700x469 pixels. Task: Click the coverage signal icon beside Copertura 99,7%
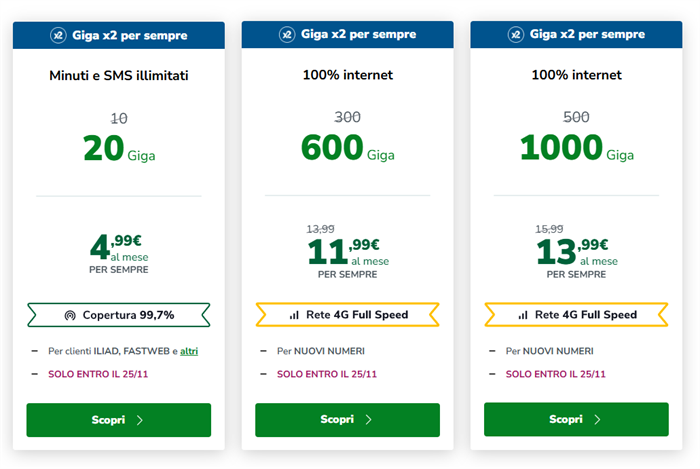(70, 315)
